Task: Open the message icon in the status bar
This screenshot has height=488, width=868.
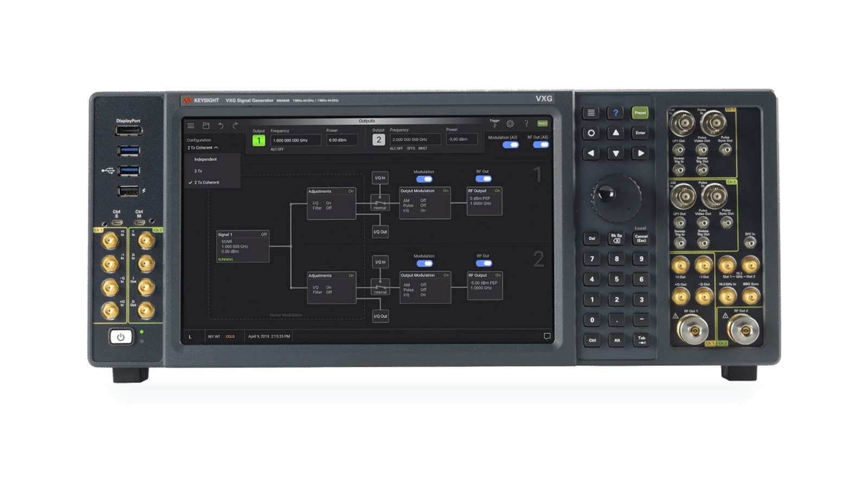Action: coord(547,336)
